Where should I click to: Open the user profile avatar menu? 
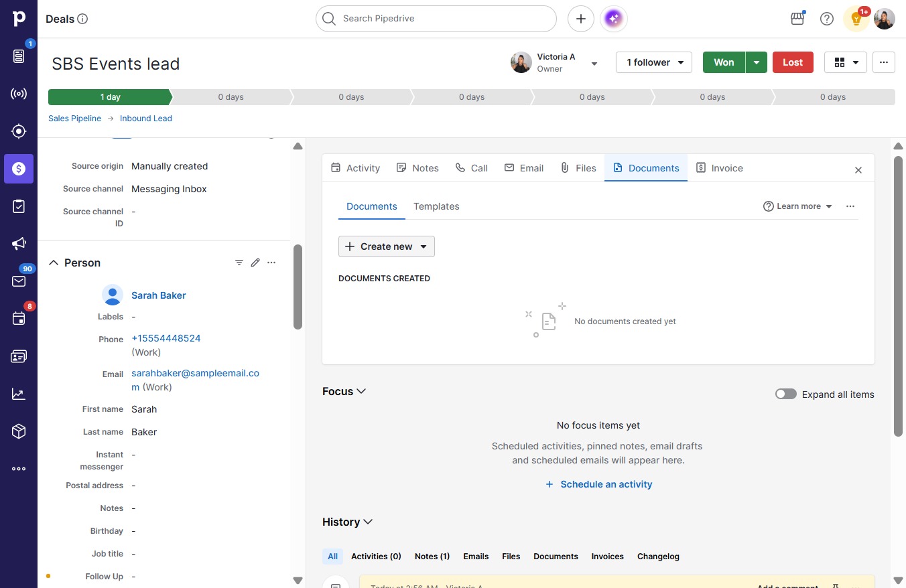[885, 19]
